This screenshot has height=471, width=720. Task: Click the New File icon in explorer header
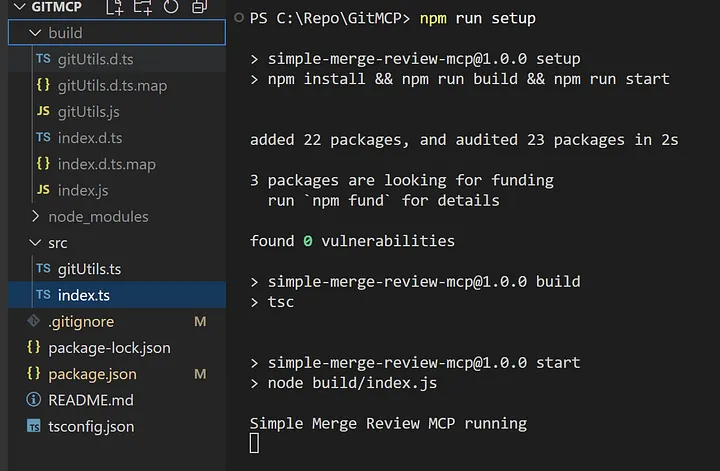(116, 8)
